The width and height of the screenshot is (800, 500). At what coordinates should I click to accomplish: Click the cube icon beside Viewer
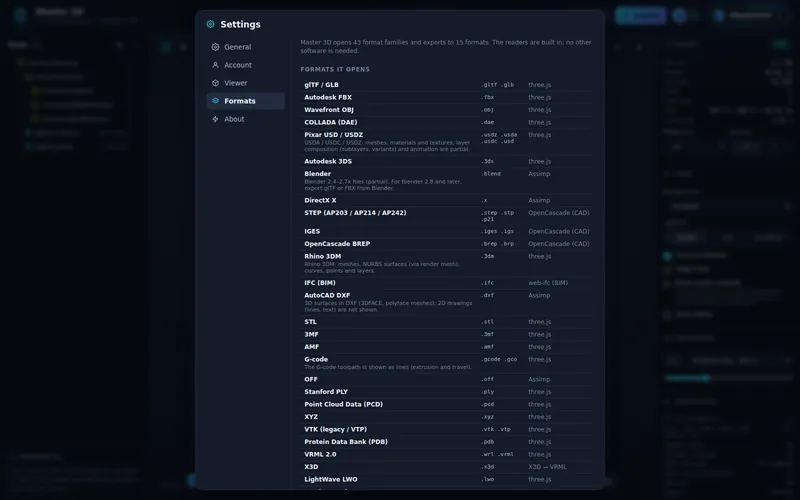tap(215, 83)
